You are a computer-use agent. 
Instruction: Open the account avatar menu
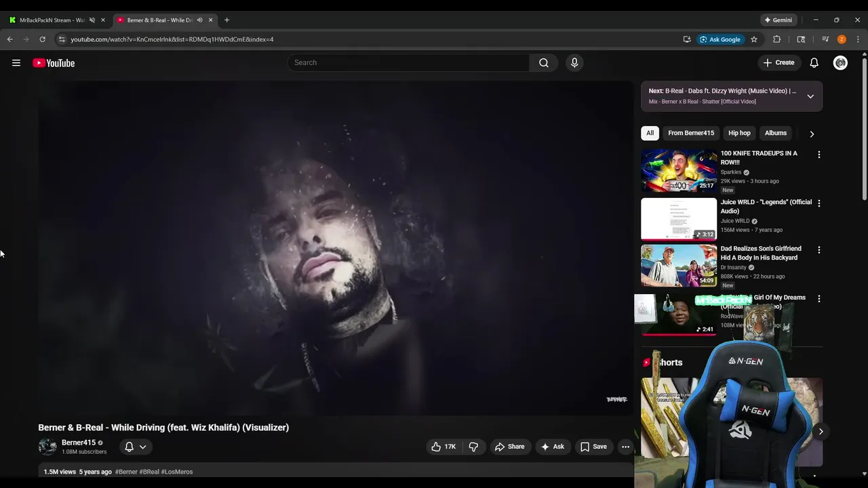coord(840,62)
